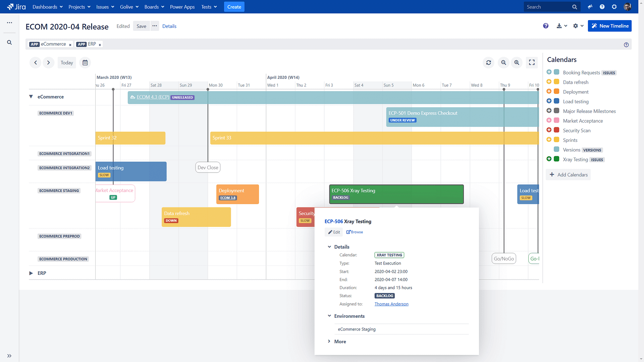Expand the More section in the issue popup

point(329,341)
